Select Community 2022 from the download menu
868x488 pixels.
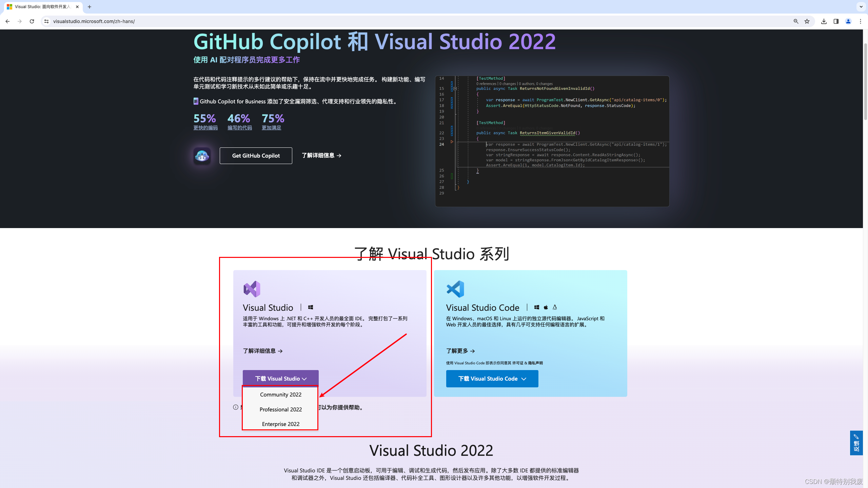tap(280, 394)
